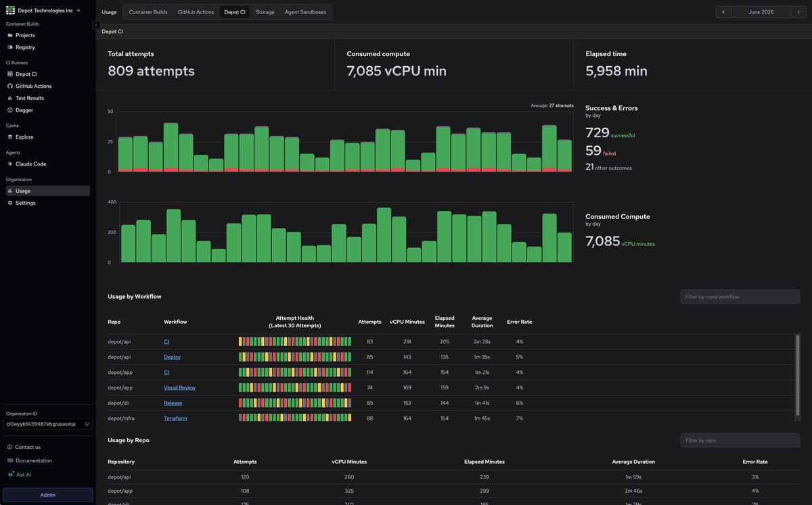Click the Admin button at bottom left
812x505 pixels.
[47, 495]
